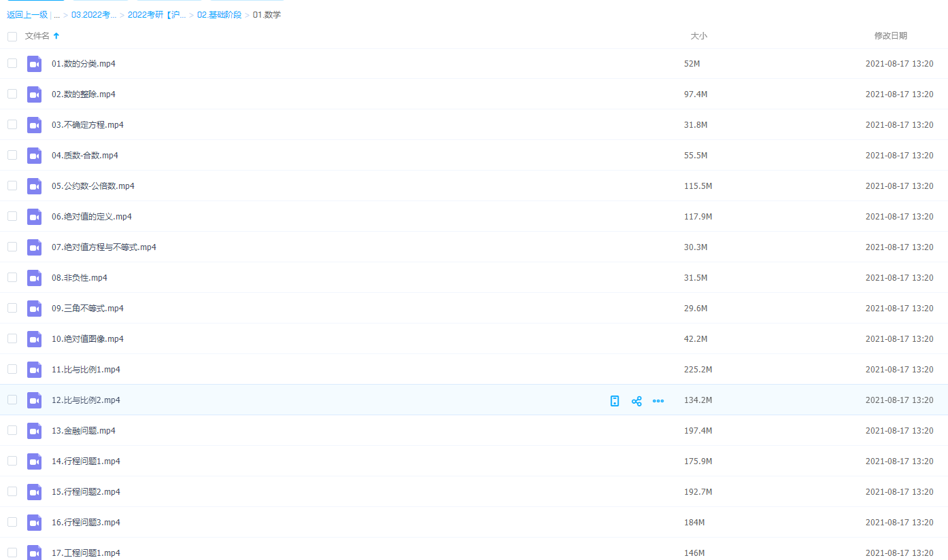This screenshot has height=560, width=948.
Task: Click the video icon beside 07.绝对值方程与不等式.mp4
Action: tap(34, 247)
